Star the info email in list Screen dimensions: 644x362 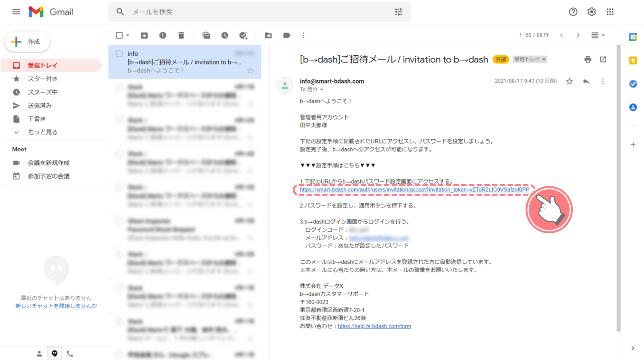[250, 70]
